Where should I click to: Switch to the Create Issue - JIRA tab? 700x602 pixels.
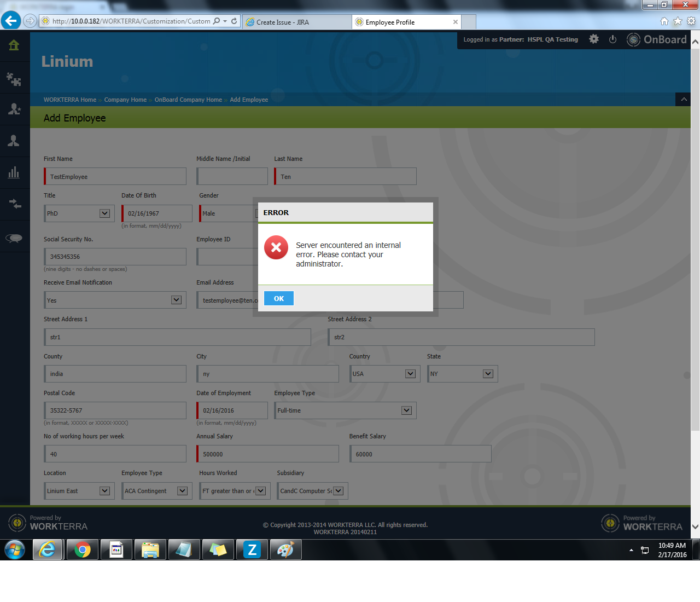click(x=295, y=22)
